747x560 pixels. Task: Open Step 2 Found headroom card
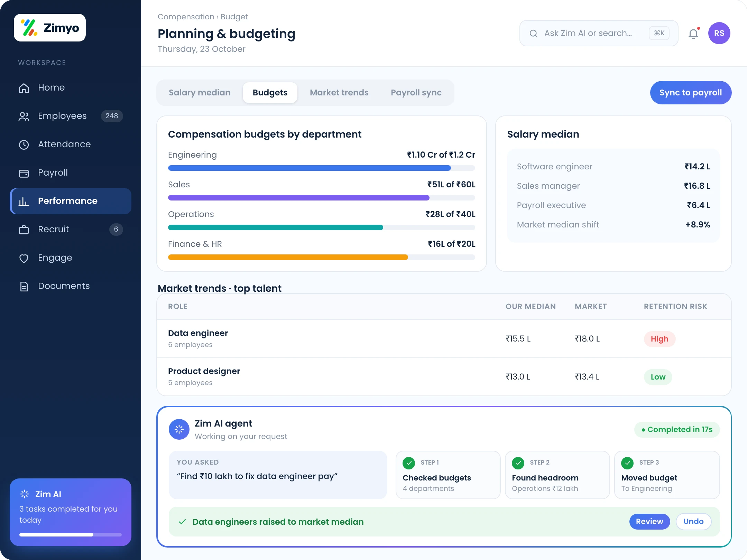(557, 475)
